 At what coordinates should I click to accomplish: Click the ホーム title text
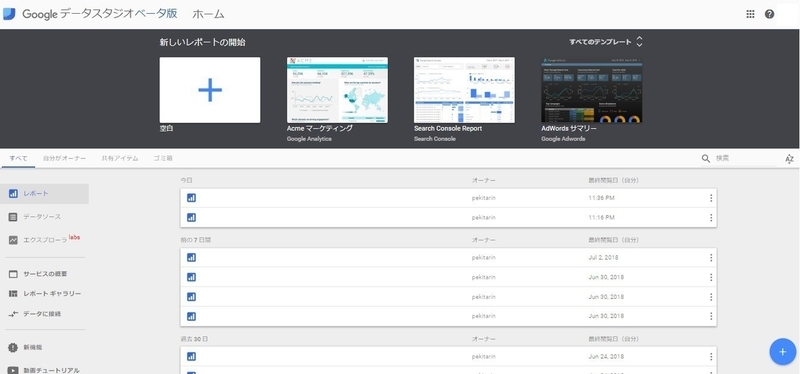tap(208, 14)
